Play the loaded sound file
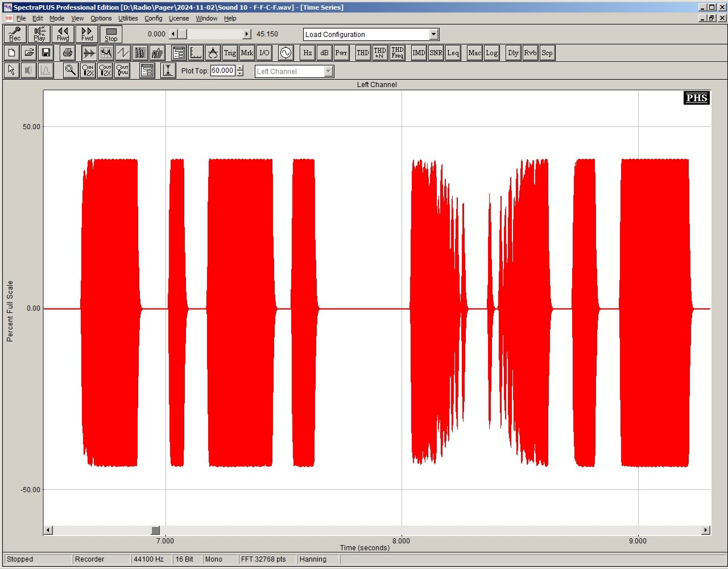Screen dimensions: 728x569 click(39, 34)
